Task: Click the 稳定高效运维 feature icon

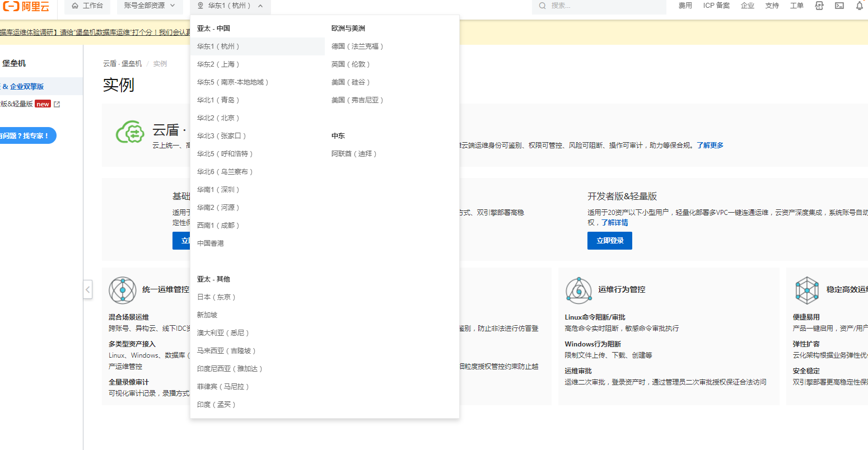Action: [x=807, y=290]
